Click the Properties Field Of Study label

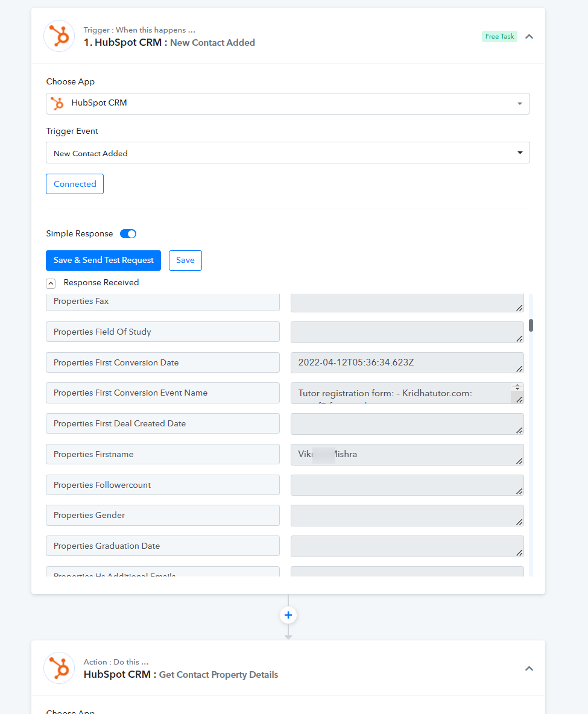163,332
